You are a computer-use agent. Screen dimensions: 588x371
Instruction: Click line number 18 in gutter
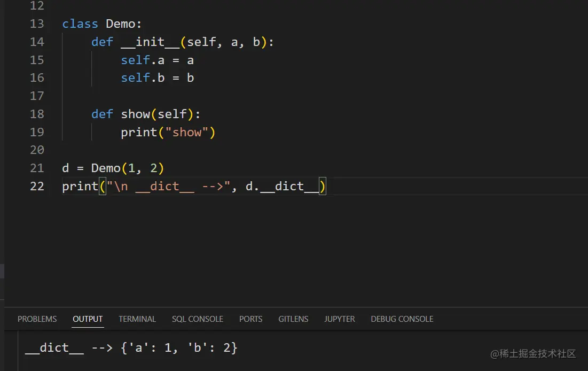(x=37, y=114)
